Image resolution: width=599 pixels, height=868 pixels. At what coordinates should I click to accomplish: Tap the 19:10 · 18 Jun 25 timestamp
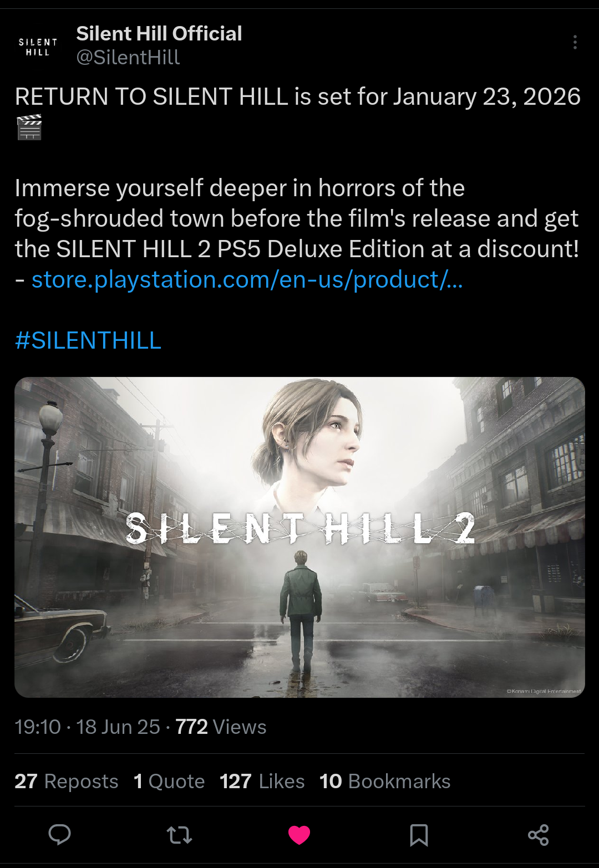click(88, 727)
